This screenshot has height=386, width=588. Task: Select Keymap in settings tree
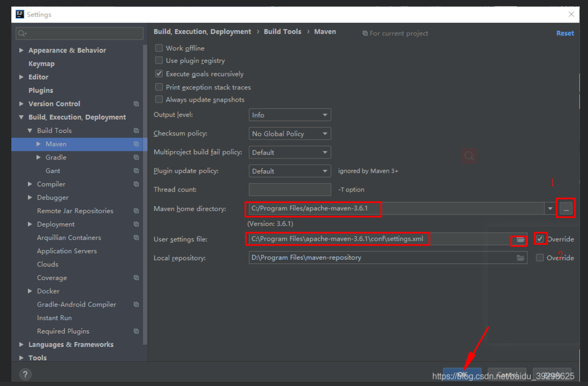tap(42, 63)
